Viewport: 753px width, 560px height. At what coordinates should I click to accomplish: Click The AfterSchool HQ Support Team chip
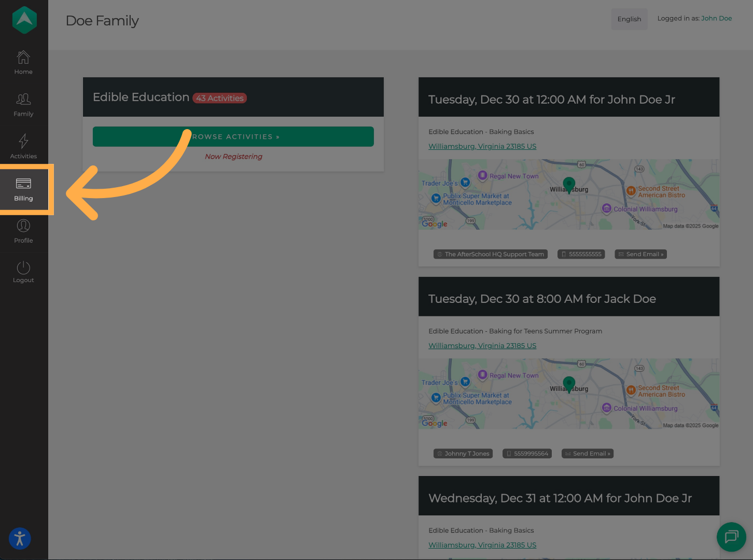tap(490, 254)
